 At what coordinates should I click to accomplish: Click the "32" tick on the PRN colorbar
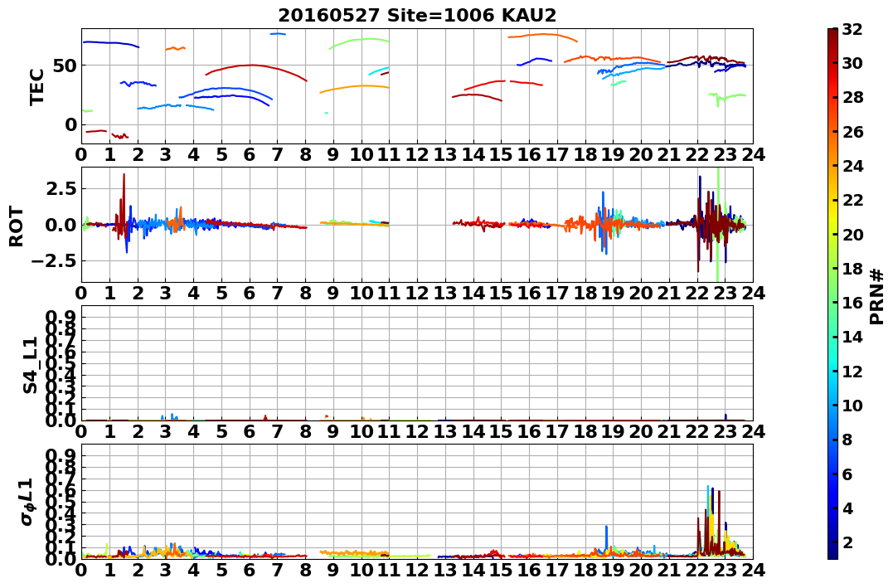(x=852, y=29)
